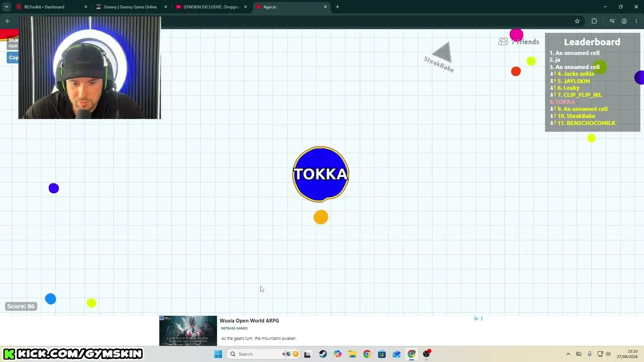
Task: Open the media controls icon in toolbar
Action: point(612,21)
